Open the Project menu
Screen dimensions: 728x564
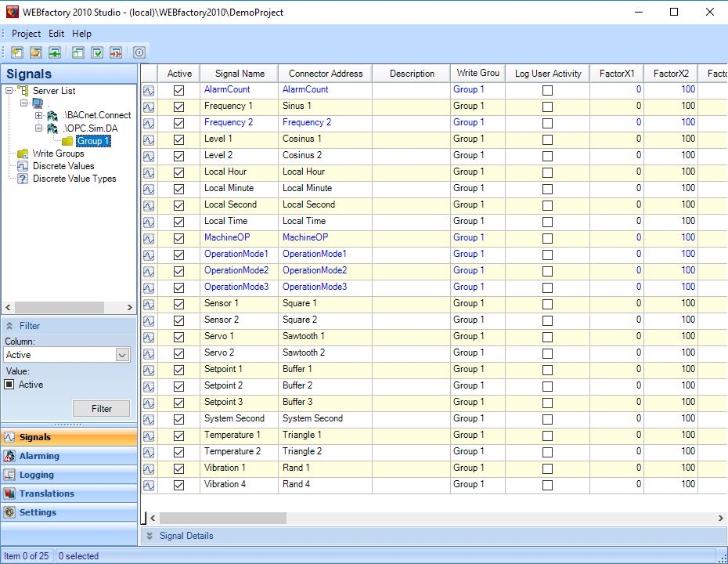[26, 34]
